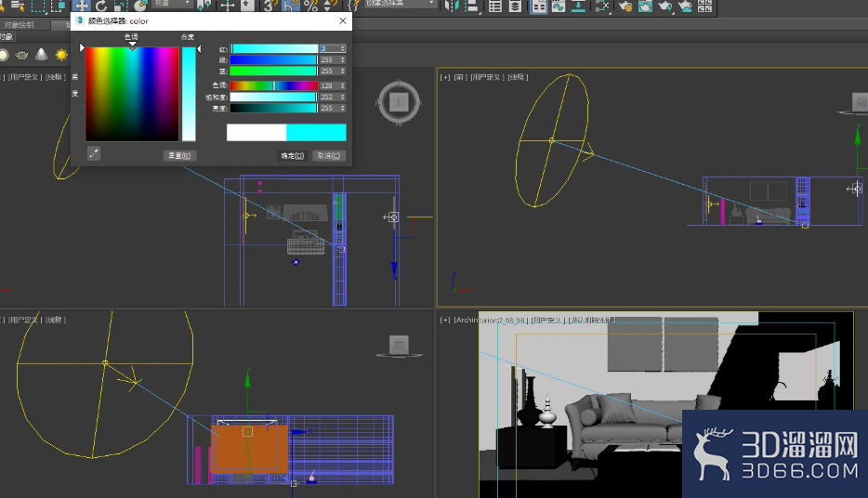The image size is (868, 498).
Task: Open the Material Editor icon
Action: tap(601, 6)
